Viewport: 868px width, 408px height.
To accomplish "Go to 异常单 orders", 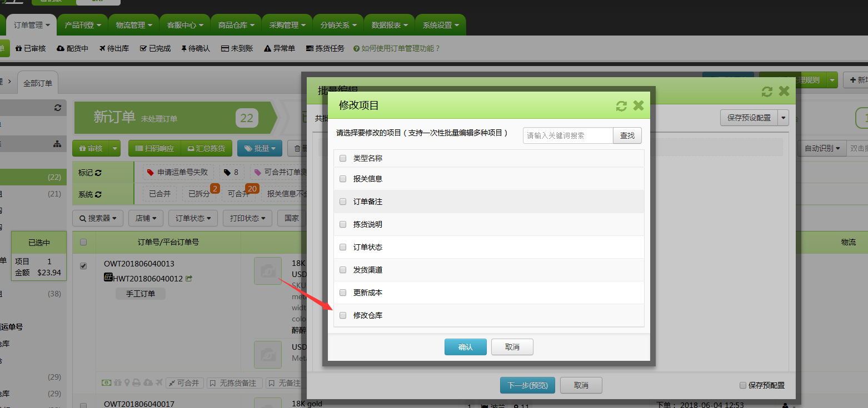I will 280,49.
